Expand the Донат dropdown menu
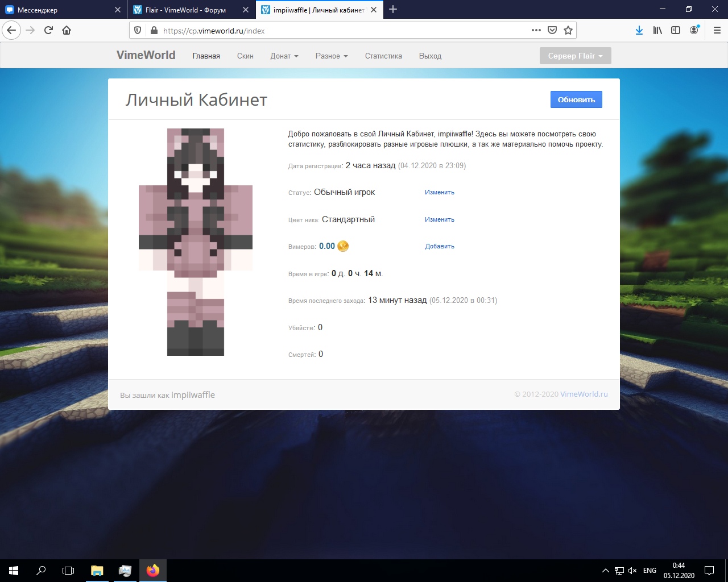 pos(284,56)
